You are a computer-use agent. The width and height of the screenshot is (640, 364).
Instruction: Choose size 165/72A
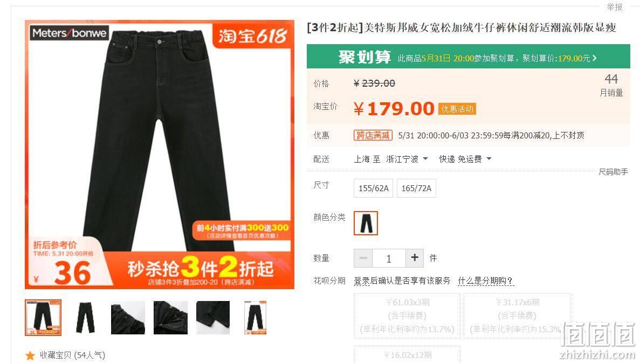point(416,188)
